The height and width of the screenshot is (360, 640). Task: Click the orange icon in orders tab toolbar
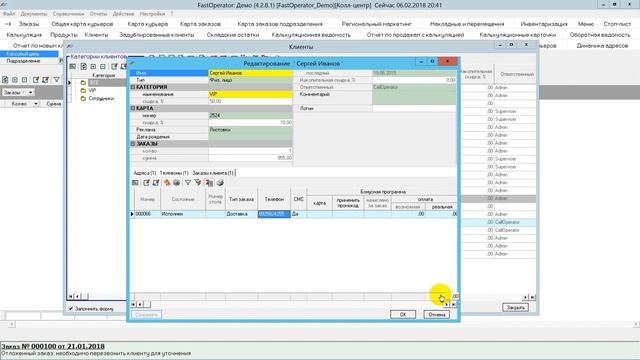pyautogui.click(x=167, y=183)
